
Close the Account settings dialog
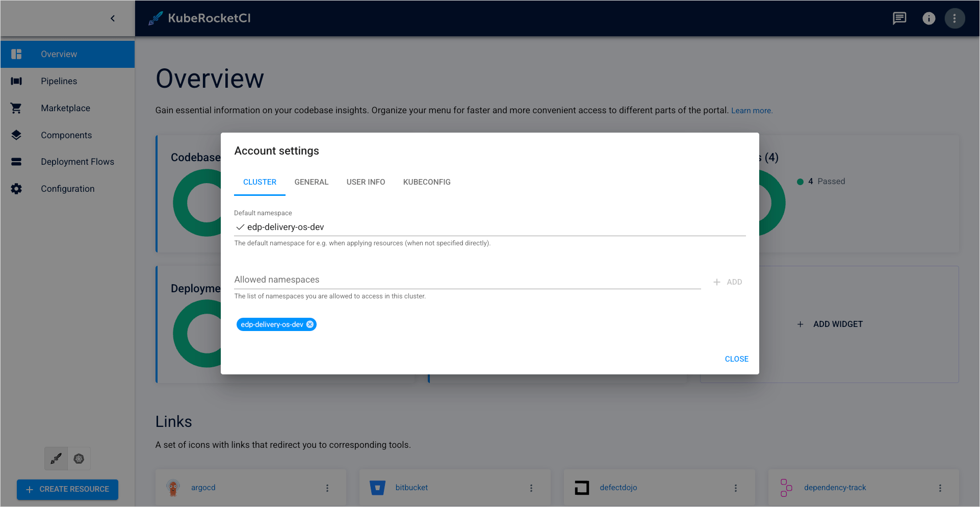point(736,359)
